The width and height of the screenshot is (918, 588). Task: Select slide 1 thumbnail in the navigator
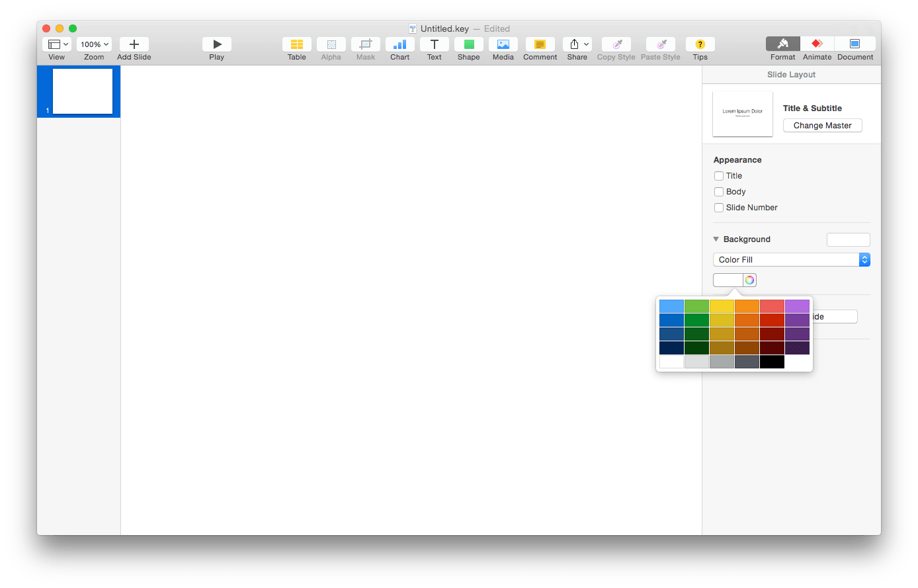pyautogui.click(x=82, y=93)
